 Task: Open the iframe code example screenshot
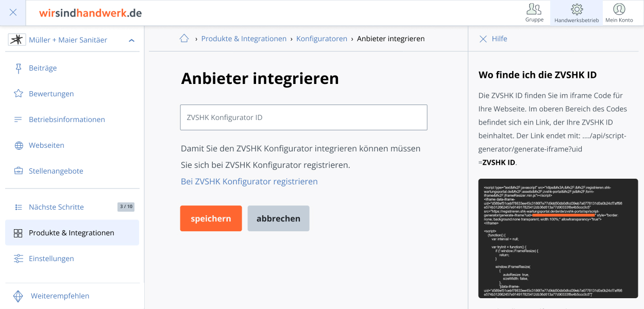pos(558,238)
